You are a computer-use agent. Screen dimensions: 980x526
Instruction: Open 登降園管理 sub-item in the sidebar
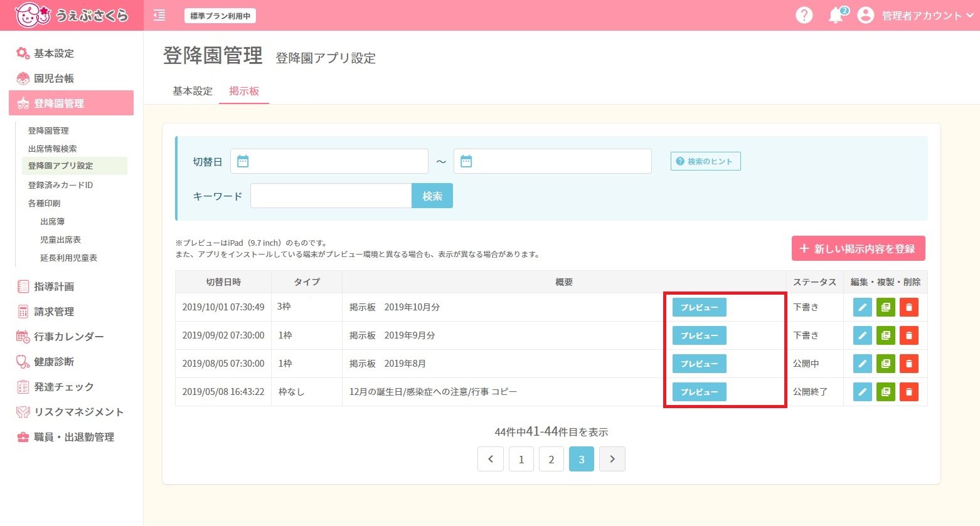(48, 130)
